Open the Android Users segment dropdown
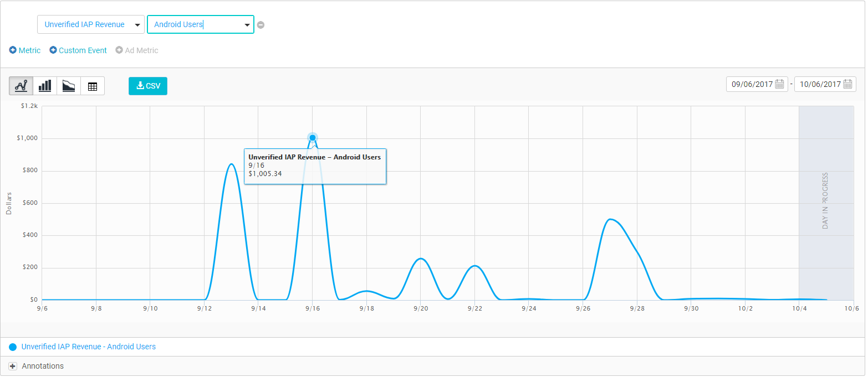This screenshot has width=868, height=377. (x=200, y=24)
